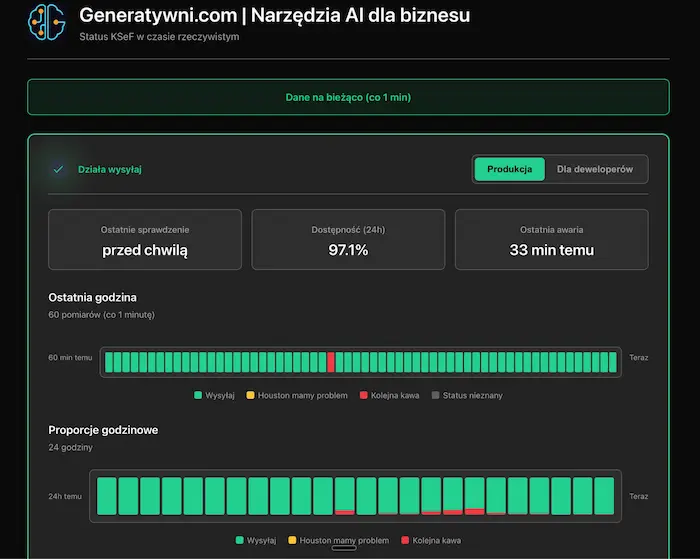Click the '60 min temu' chart label

click(70, 358)
